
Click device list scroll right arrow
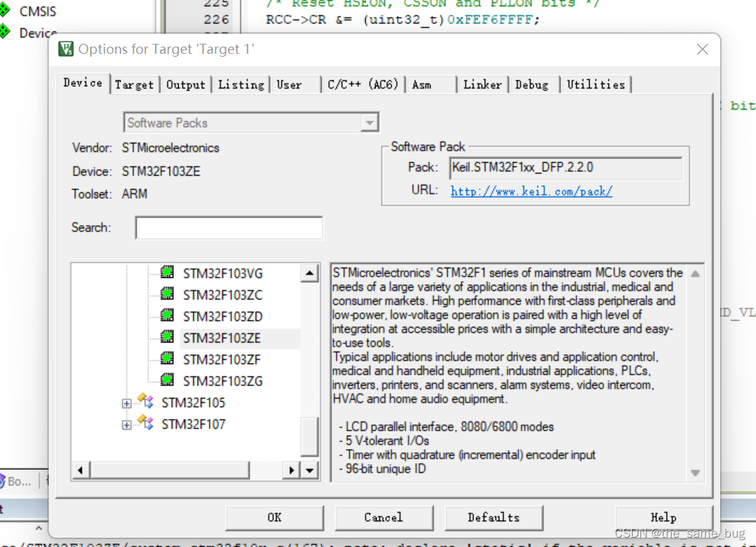291,469
